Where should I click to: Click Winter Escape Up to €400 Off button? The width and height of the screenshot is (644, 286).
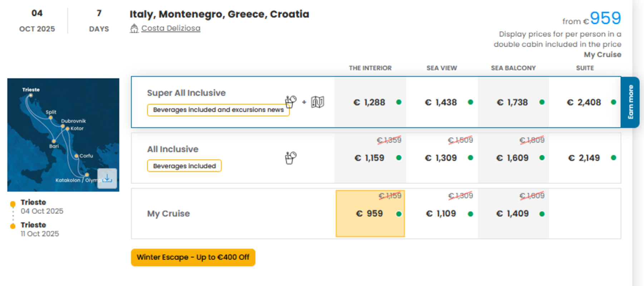click(x=193, y=257)
